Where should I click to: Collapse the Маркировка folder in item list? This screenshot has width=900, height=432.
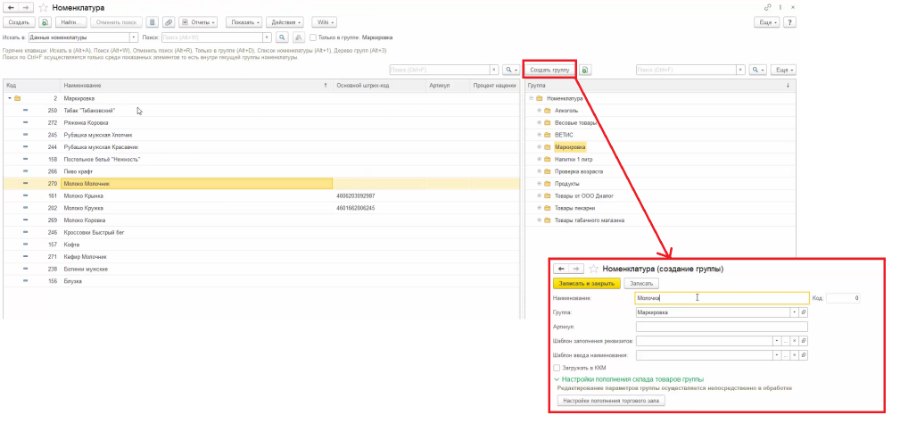pos(10,98)
